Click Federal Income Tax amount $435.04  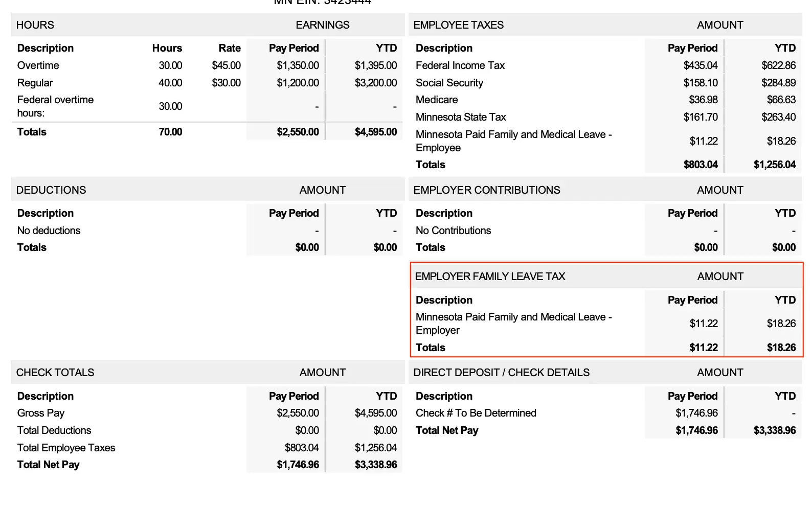pyautogui.click(x=701, y=65)
